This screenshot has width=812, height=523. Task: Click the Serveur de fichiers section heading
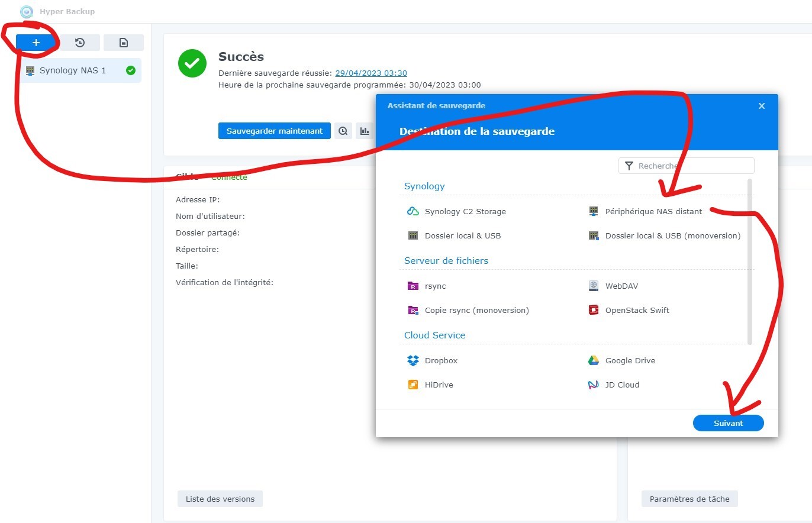446,260
